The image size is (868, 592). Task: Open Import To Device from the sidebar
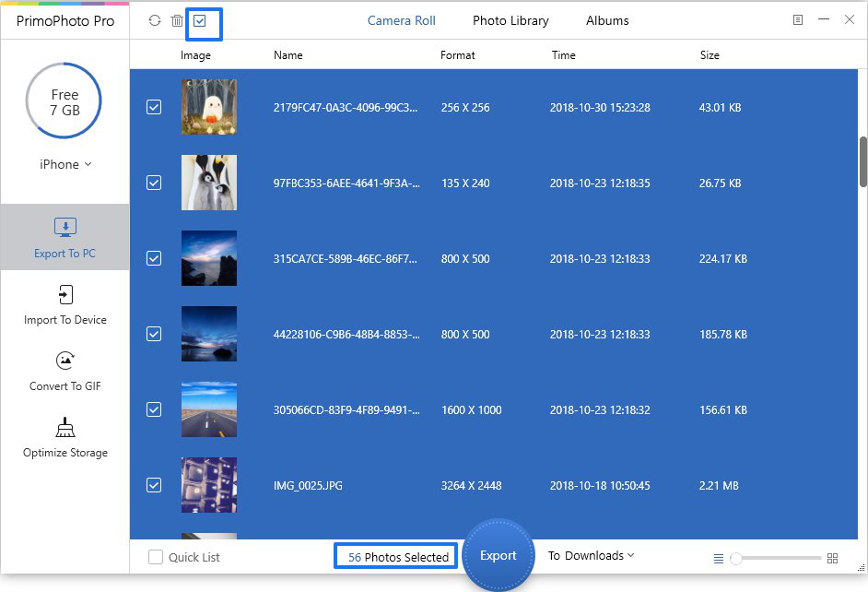pyautogui.click(x=65, y=304)
